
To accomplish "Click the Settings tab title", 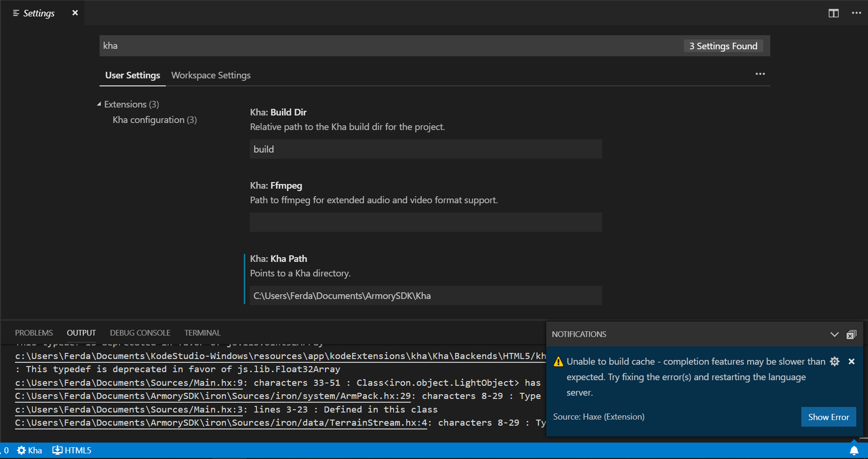I will [x=39, y=13].
